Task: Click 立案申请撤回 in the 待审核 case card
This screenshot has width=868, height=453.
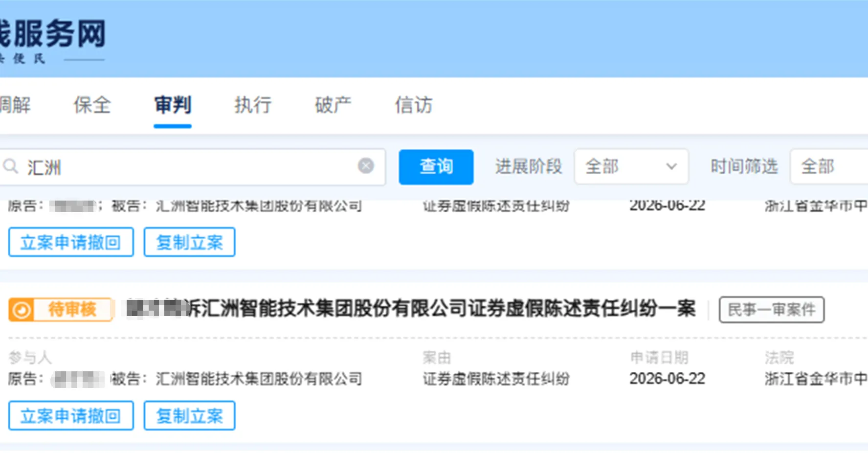Action: click(x=71, y=416)
